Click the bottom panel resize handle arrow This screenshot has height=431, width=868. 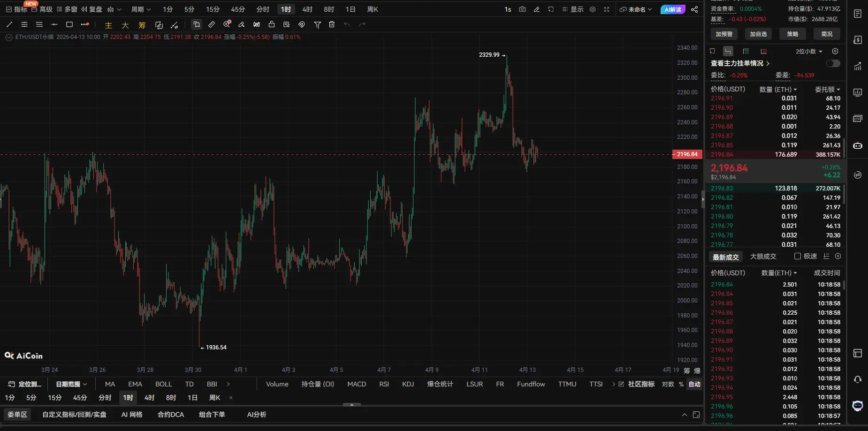(x=352, y=404)
